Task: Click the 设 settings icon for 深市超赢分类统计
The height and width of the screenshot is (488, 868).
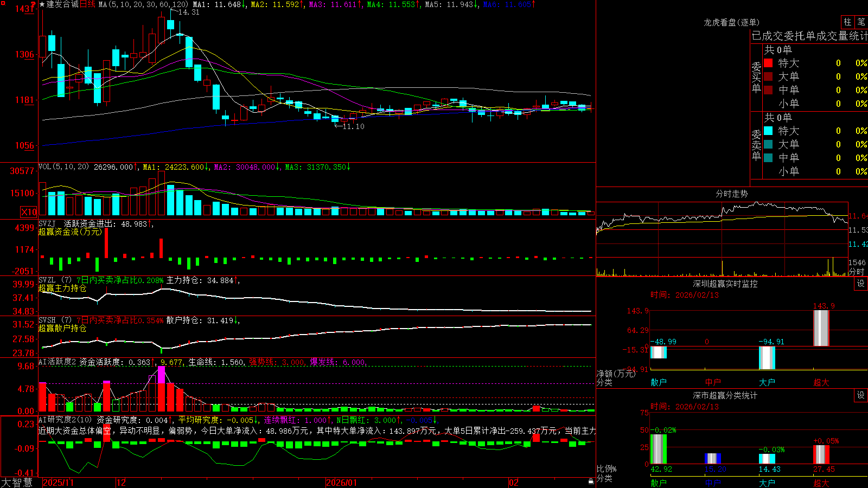Action: 861,395
